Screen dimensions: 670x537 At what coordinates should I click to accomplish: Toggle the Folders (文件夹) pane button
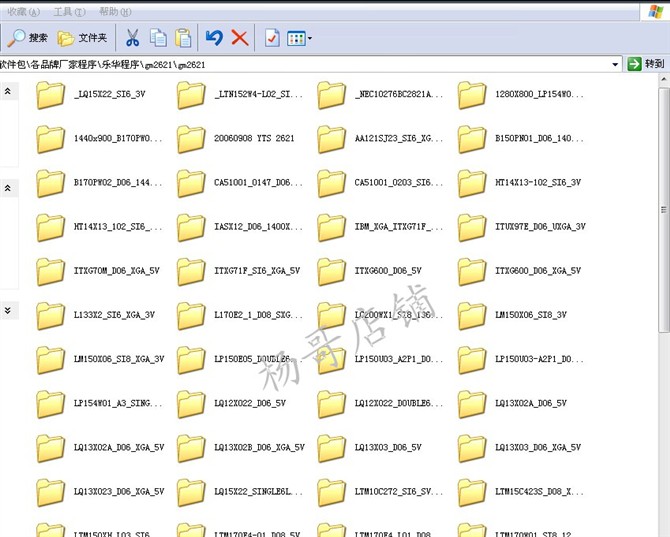(x=82, y=38)
